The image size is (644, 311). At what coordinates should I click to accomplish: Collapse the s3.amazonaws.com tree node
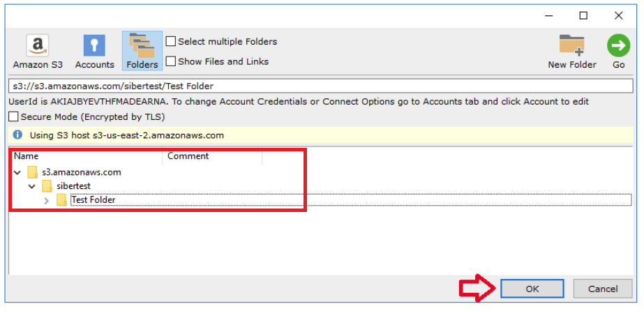click(17, 172)
